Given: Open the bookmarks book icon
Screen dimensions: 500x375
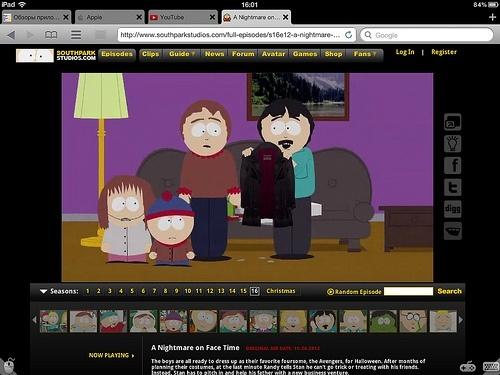Looking at the screenshot, I should (x=51, y=35).
